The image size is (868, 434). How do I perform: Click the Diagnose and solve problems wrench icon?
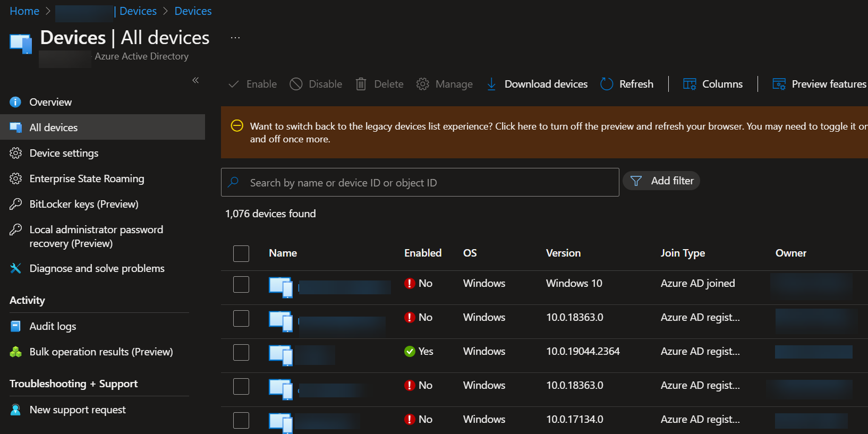tap(15, 268)
